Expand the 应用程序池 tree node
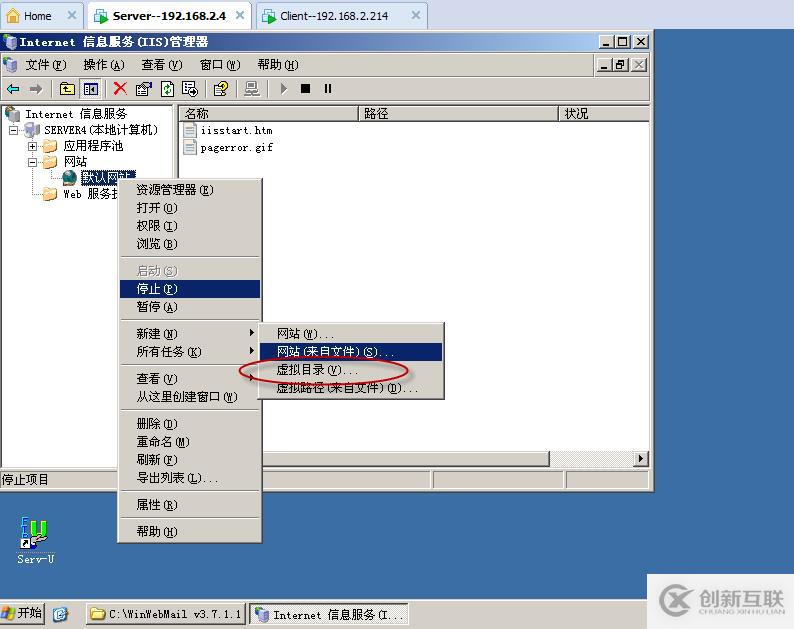Image resolution: width=794 pixels, height=629 pixels. [32, 146]
